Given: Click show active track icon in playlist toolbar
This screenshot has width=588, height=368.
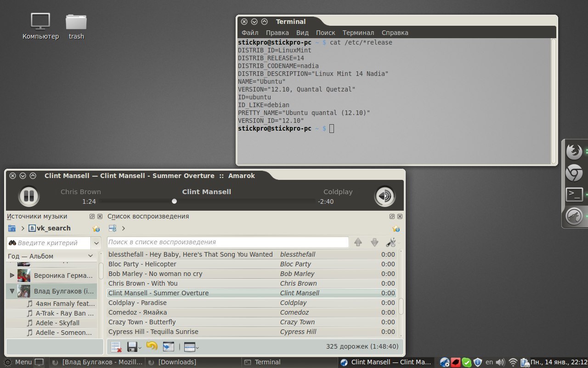Looking at the screenshot, I should (169, 347).
